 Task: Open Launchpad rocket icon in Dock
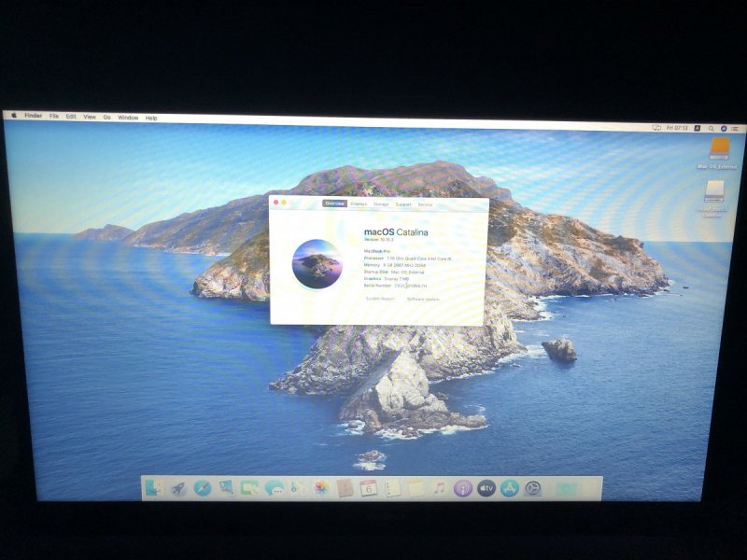click(x=178, y=488)
